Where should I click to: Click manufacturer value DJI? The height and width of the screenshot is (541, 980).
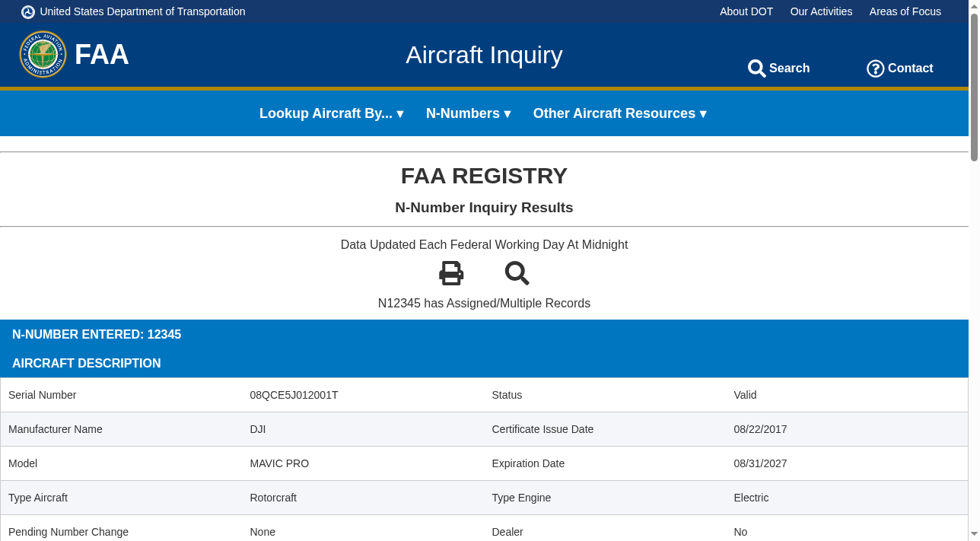[x=258, y=429]
